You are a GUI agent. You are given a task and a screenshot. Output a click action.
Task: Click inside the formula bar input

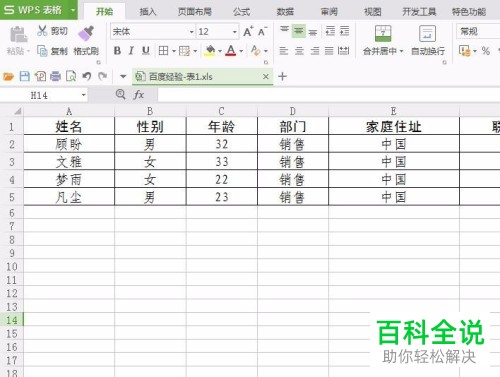point(329,95)
